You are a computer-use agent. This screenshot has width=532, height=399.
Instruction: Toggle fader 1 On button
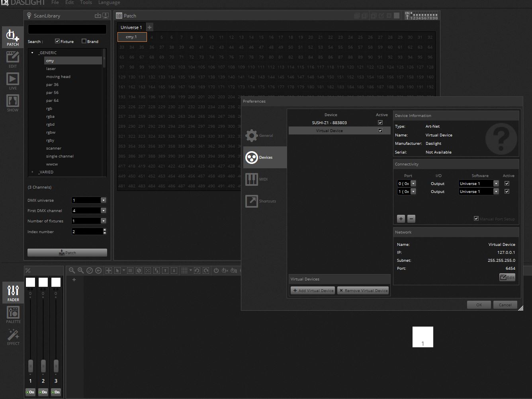[30, 392]
